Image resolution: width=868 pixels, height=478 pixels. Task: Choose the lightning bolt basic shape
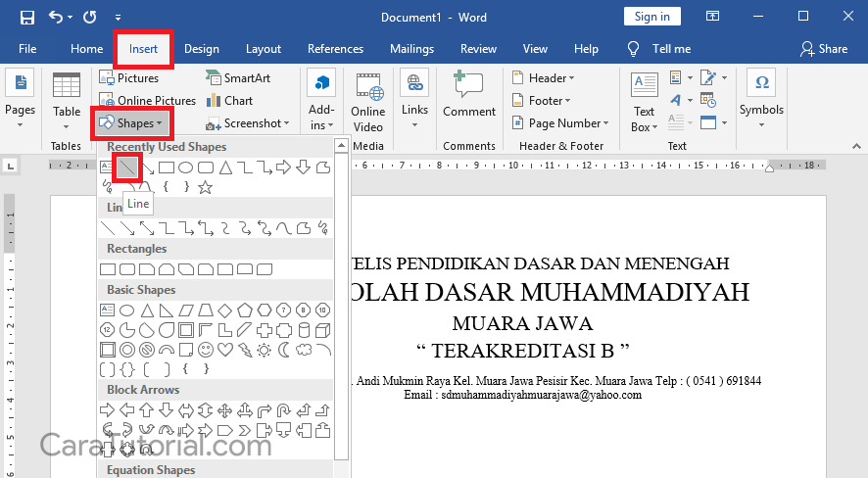point(245,350)
